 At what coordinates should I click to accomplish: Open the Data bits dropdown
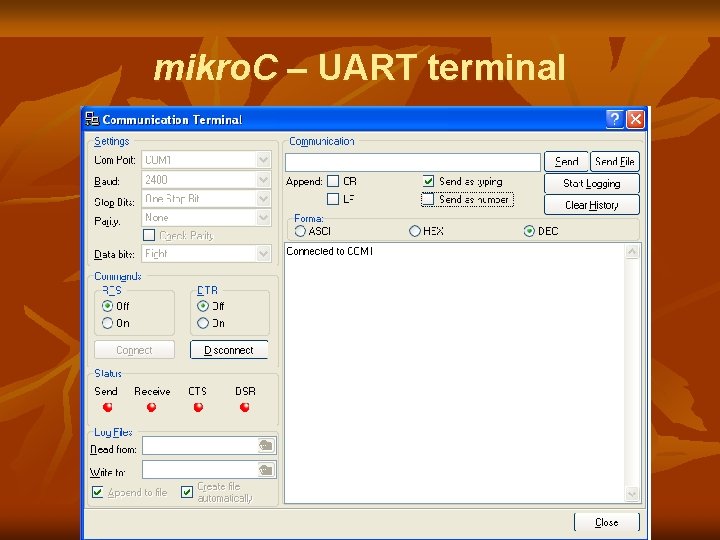(263, 253)
